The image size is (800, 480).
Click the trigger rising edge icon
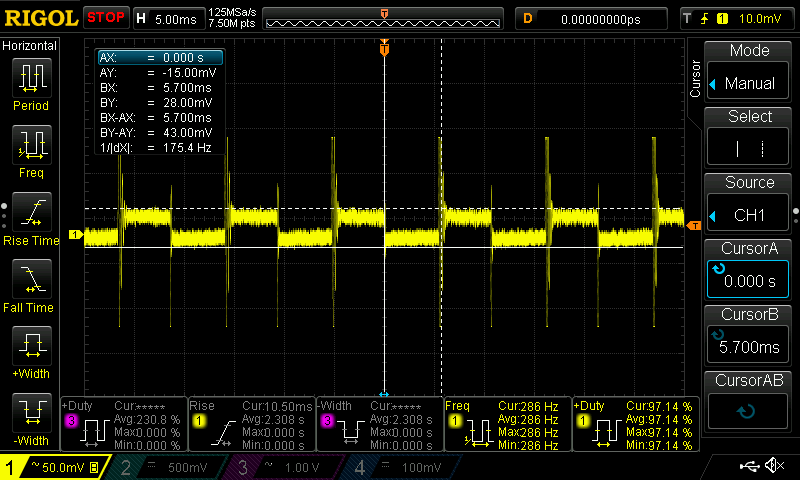coord(704,19)
